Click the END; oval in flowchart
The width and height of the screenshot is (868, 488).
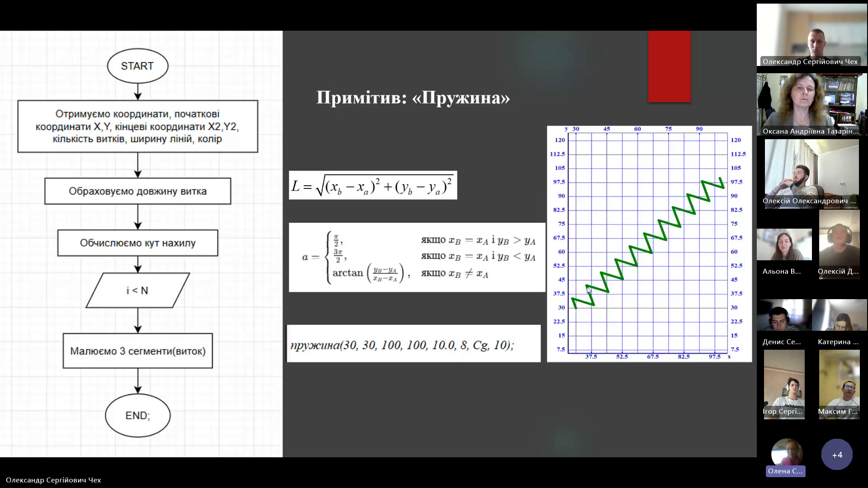point(137,415)
